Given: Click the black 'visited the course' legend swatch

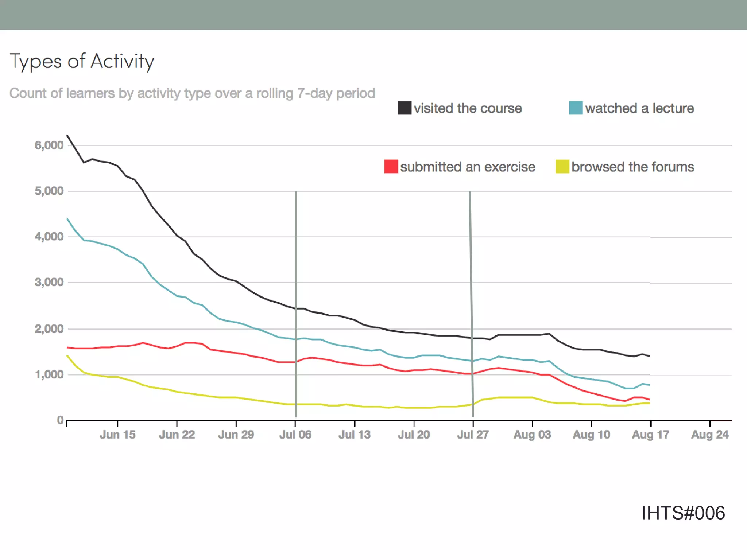Looking at the screenshot, I should click(x=405, y=108).
